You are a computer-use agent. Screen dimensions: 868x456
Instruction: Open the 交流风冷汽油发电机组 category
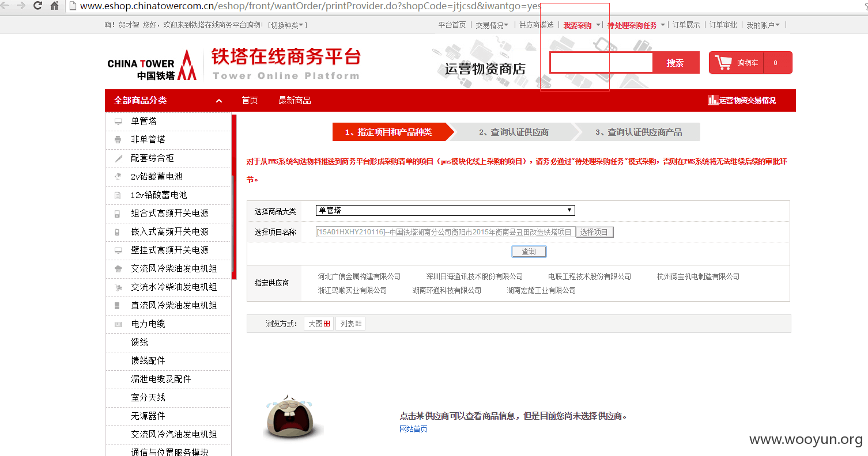tap(174, 434)
